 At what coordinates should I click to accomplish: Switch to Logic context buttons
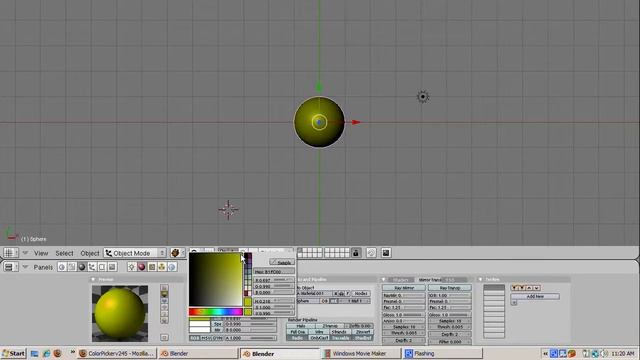62,267
